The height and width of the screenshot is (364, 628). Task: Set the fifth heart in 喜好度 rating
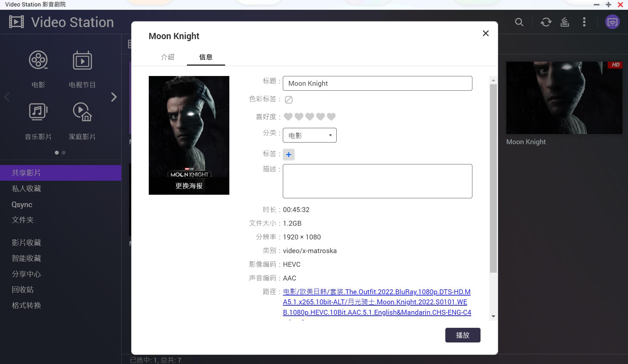tap(331, 116)
